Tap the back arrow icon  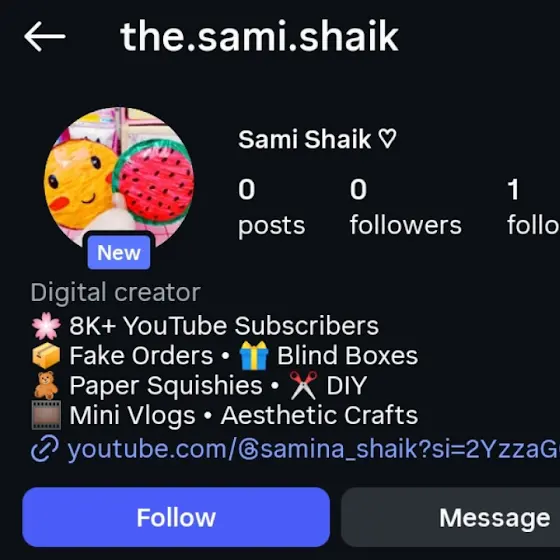(x=45, y=36)
